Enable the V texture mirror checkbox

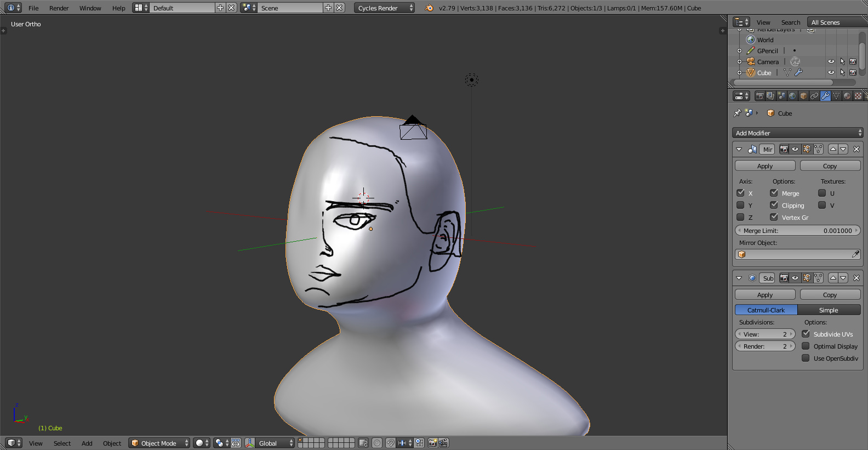pyautogui.click(x=822, y=205)
